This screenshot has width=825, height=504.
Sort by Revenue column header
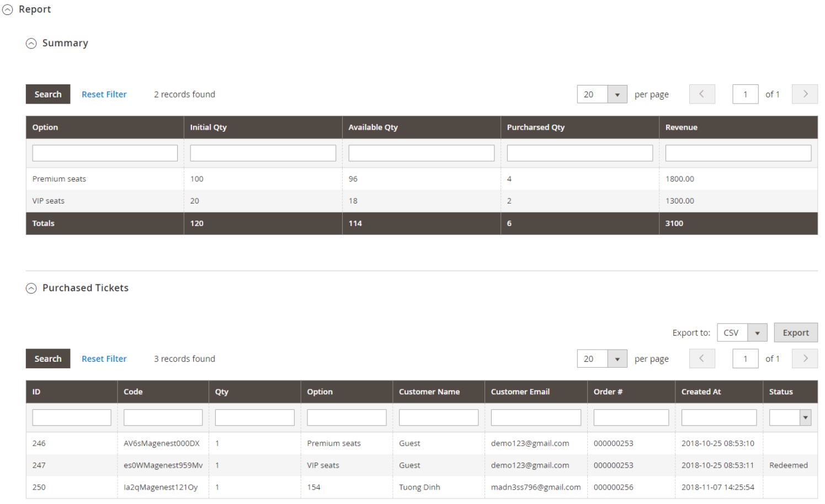pyautogui.click(x=682, y=127)
